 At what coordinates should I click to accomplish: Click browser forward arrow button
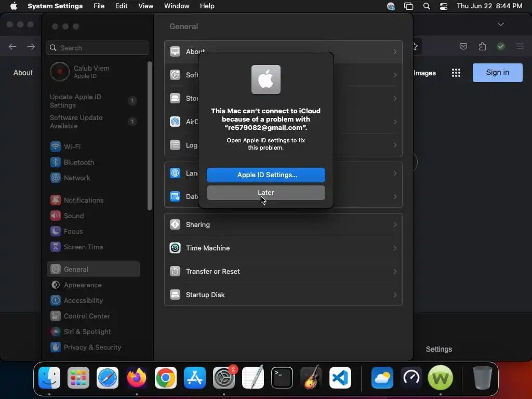(31, 46)
